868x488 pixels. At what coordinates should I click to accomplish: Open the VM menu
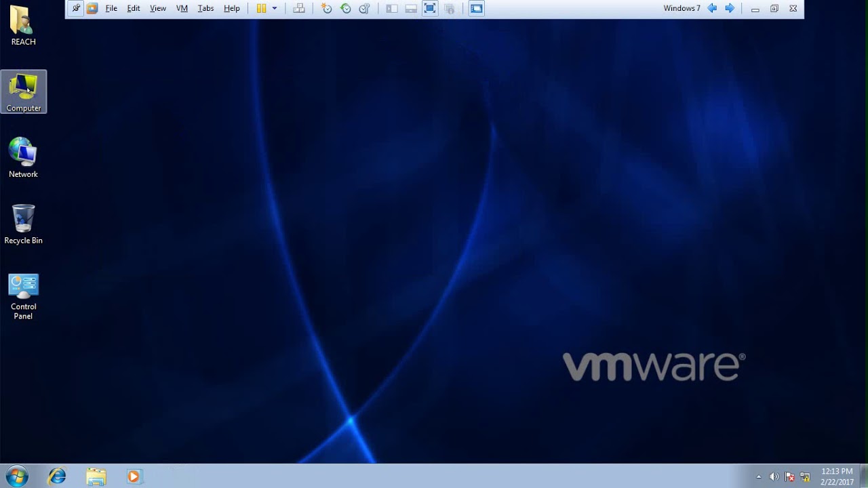click(182, 9)
